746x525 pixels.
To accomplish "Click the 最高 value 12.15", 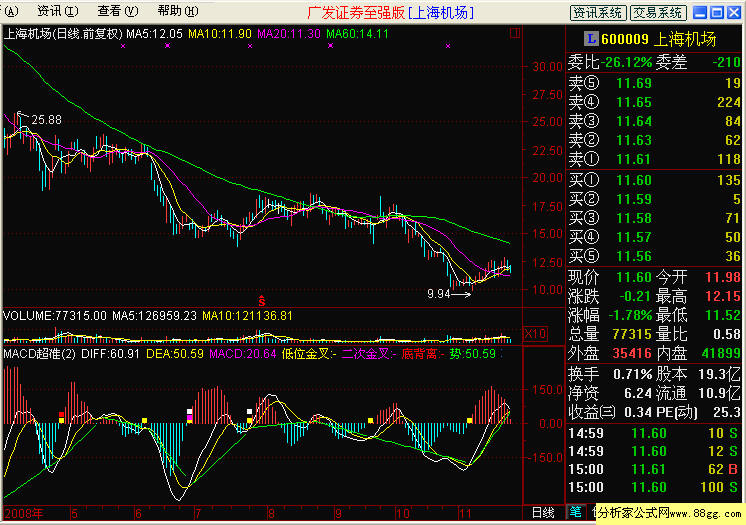I will 723,296.
